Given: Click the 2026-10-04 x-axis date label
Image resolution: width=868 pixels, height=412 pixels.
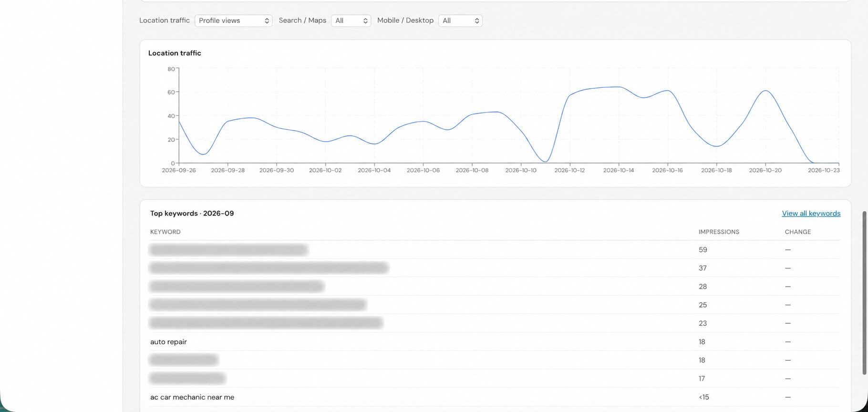Looking at the screenshot, I should point(374,170).
